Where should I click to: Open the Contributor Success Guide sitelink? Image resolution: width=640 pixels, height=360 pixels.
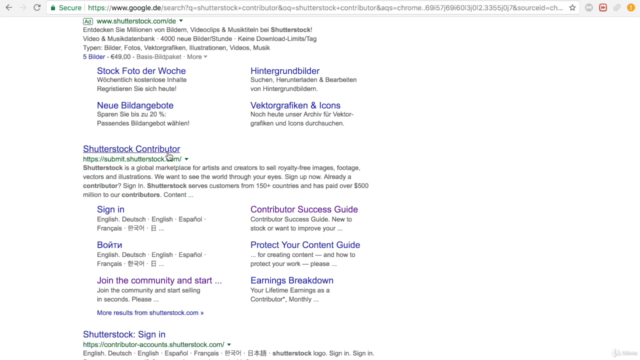click(x=304, y=209)
